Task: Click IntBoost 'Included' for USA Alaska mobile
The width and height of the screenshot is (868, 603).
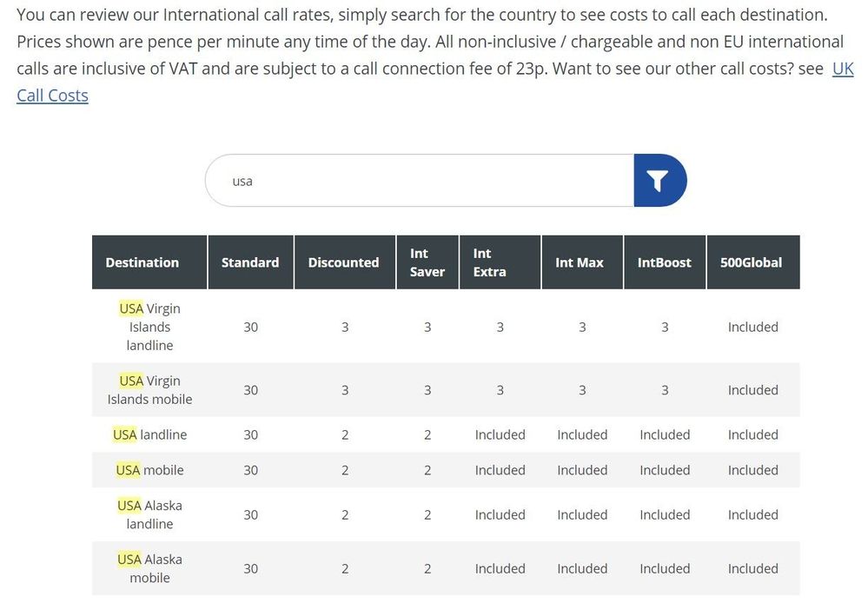Action: (x=665, y=568)
